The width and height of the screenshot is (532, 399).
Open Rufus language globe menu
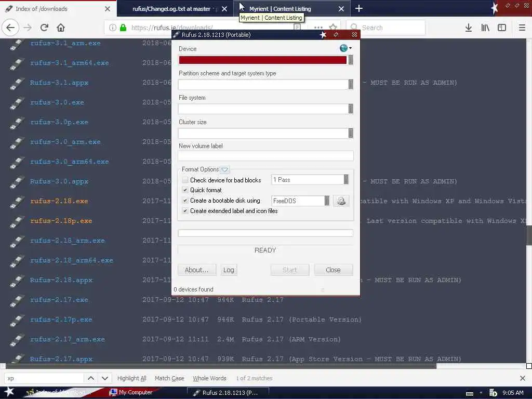pyautogui.click(x=345, y=48)
